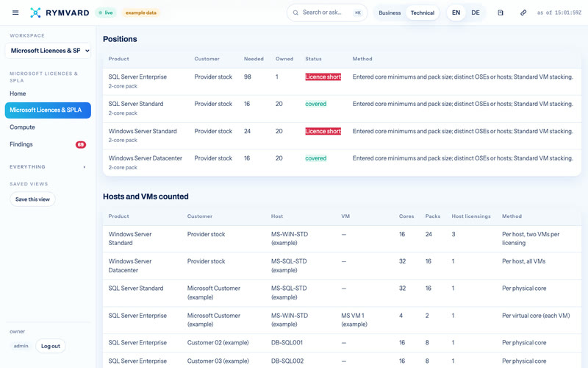Open the workspace dropdown

pyautogui.click(x=48, y=51)
